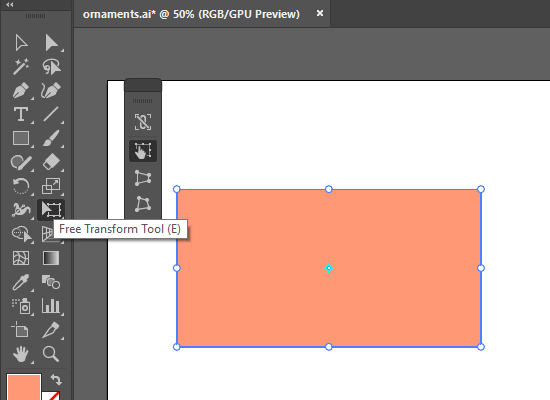Select the Symbol Sprayer tool

(21, 306)
